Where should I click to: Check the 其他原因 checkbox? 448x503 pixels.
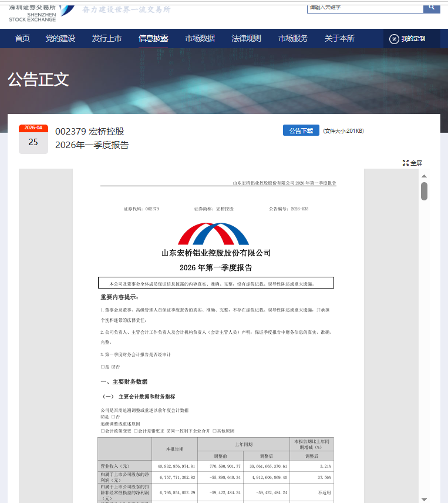tap(214, 431)
